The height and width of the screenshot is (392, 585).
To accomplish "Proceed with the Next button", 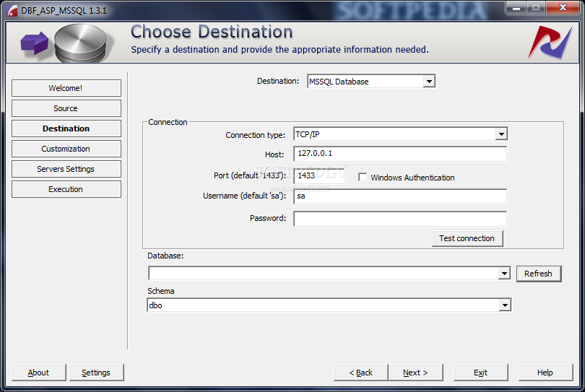I will (x=415, y=373).
